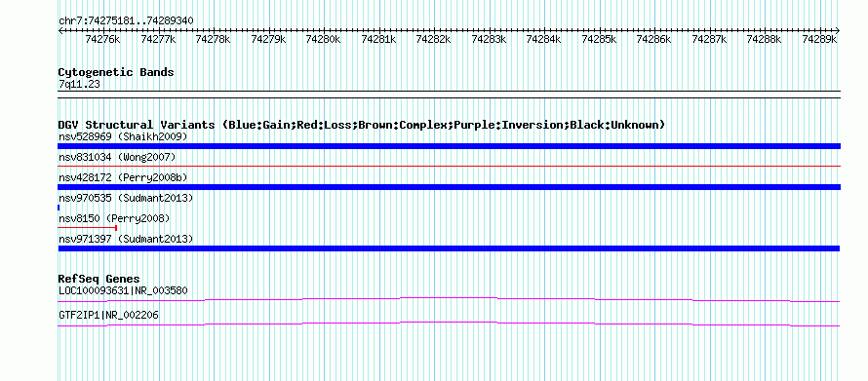Click the 74277k ruler tick label
Image resolution: width=868 pixels, height=381 pixels.
[158, 39]
